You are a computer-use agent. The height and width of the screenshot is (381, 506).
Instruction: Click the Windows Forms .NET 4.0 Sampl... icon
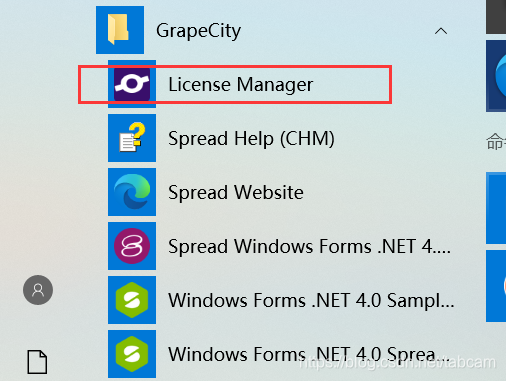[132, 300]
